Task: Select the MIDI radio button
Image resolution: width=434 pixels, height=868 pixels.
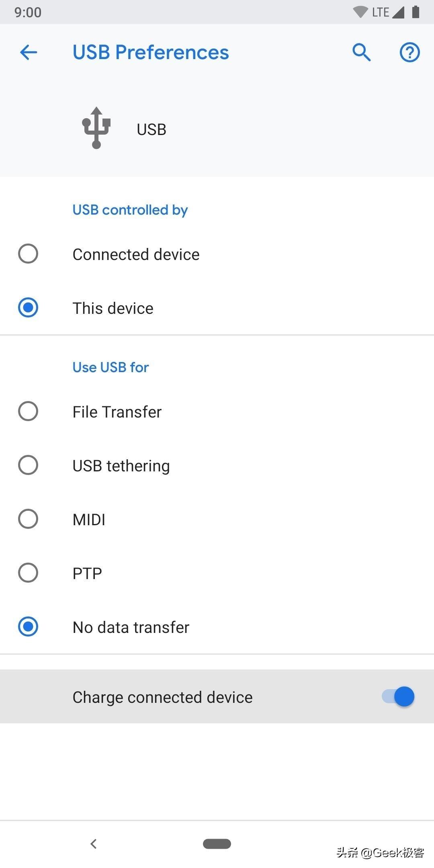Action: click(28, 519)
